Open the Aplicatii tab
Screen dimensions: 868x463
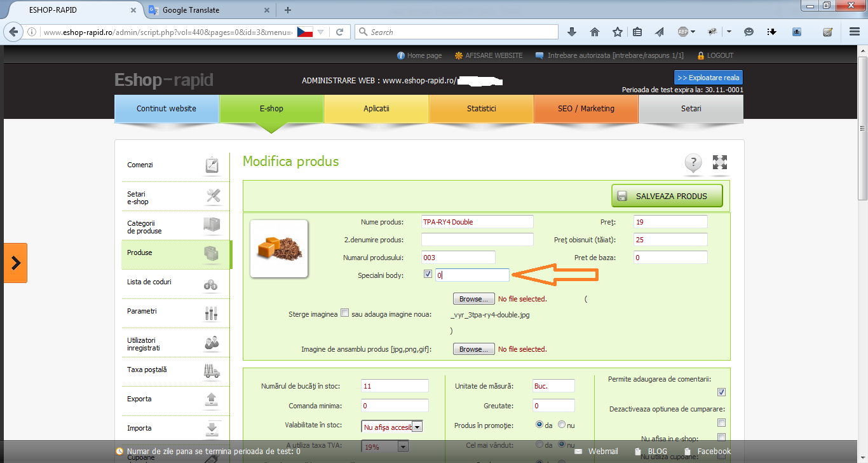376,109
